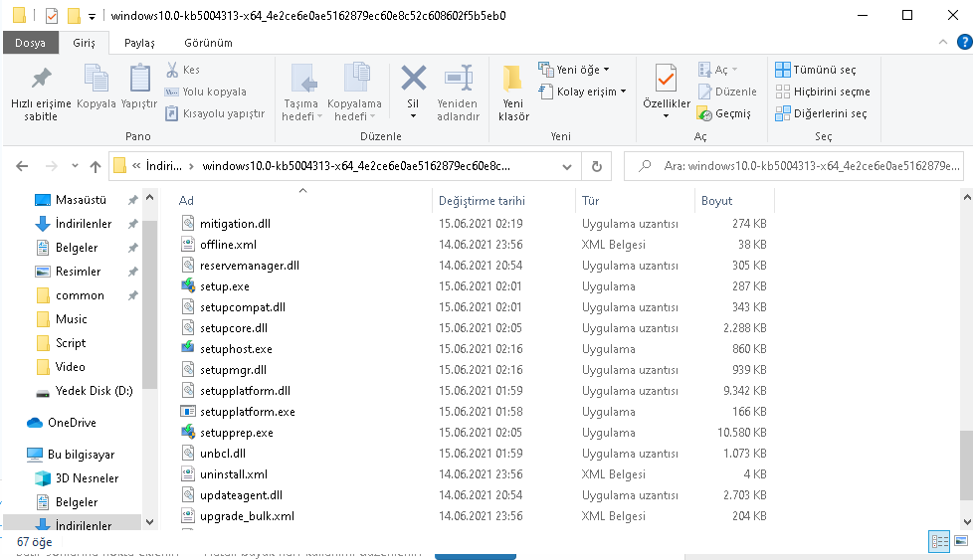Open 3D Nesneler folder

(x=87, y=478)
